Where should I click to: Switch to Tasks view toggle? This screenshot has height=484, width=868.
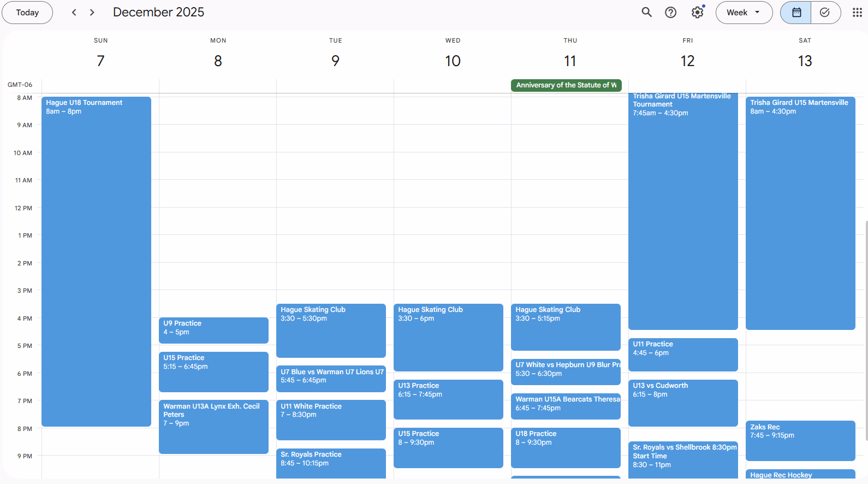825,13
